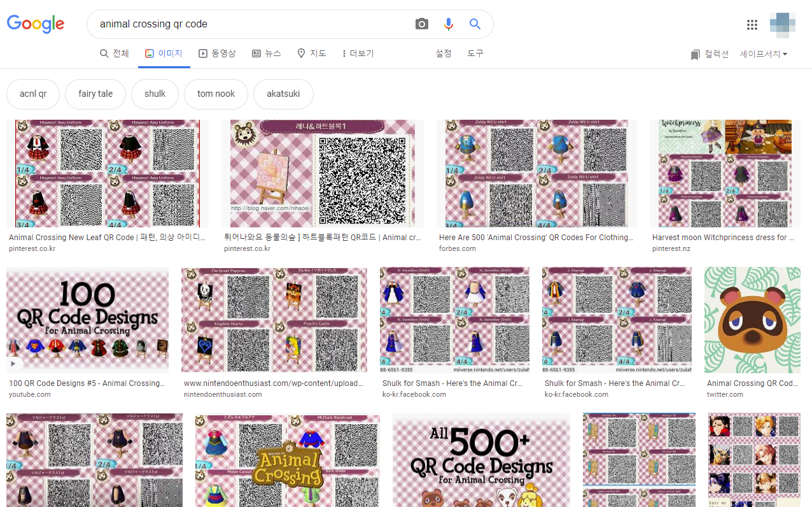
Task: Open the 레나&하트블록1 QR image
Action: [x=323, y=173]
